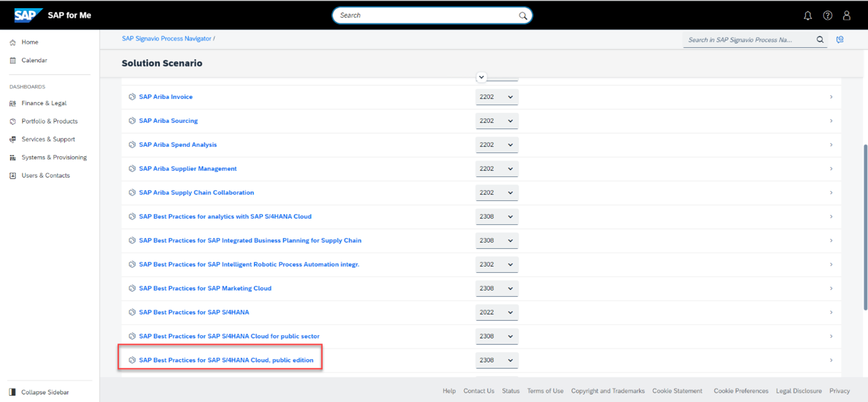
Task: Click SAP Signavio Process Navigator breadcrumb
Action: (166, 38)
